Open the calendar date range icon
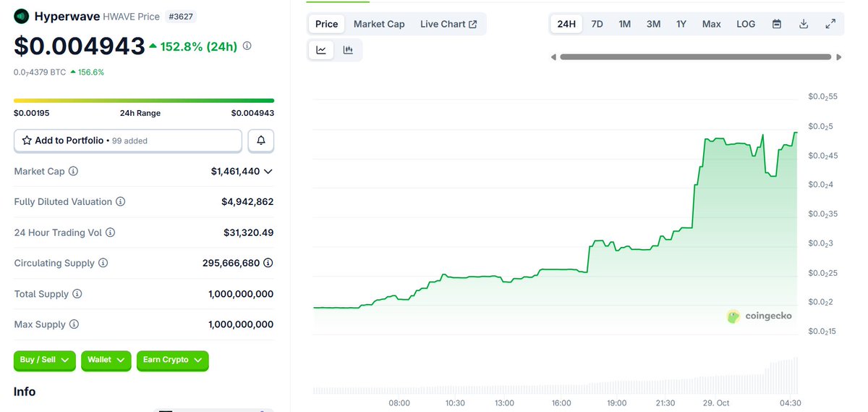Image resolution: width=868 pixels, height=412 pixels. click(x=777, y=24)
